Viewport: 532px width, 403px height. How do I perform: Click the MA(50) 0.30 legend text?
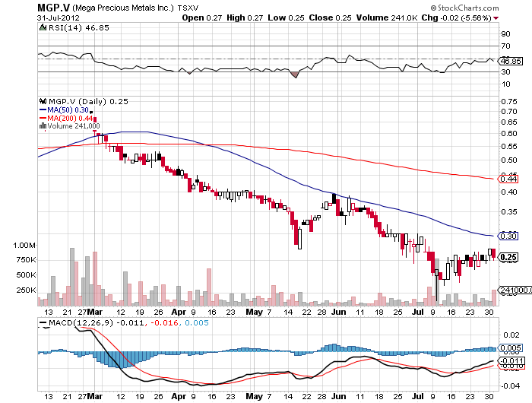coord(68,110)
